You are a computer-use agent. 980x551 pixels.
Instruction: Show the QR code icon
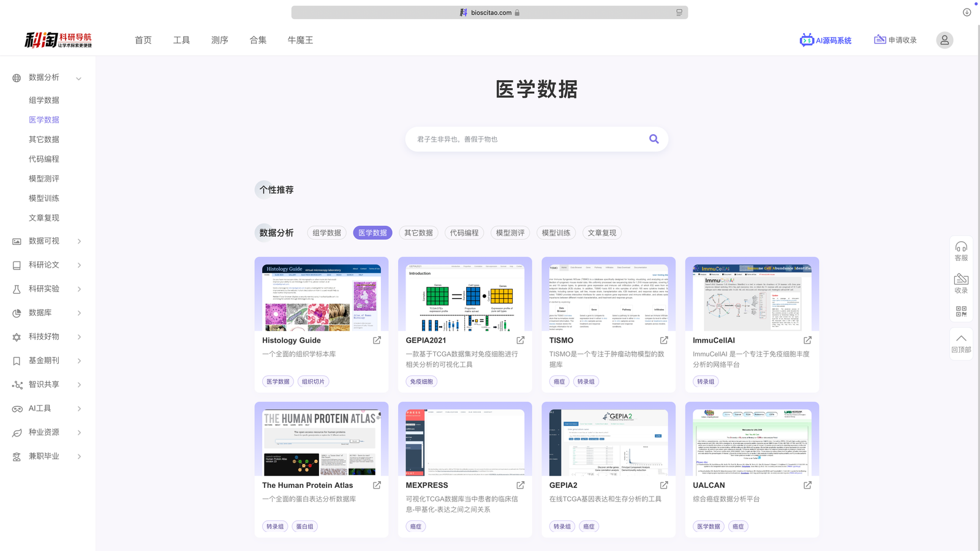(x=961, y=312)
